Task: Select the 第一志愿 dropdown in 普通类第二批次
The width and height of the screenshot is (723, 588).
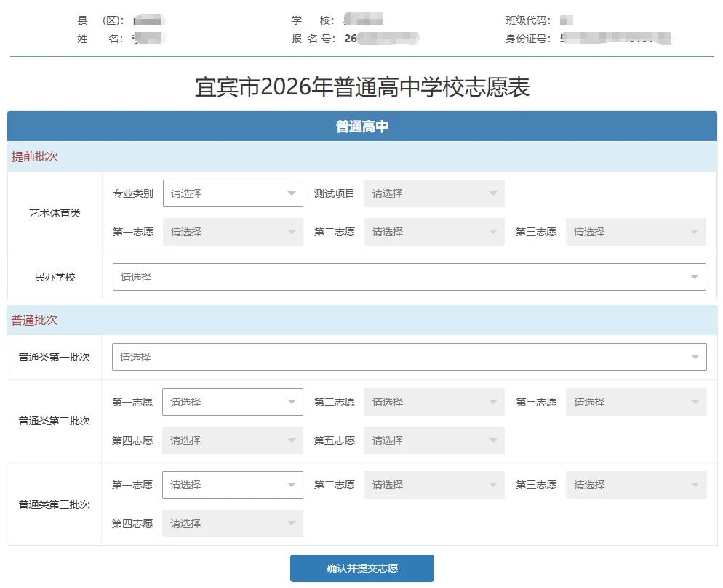Action: pyautogui.click(x=232, y=401)
